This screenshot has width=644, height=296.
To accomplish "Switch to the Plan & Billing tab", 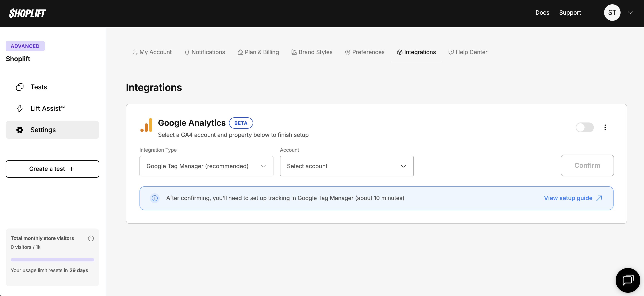I will click(258, 52).
